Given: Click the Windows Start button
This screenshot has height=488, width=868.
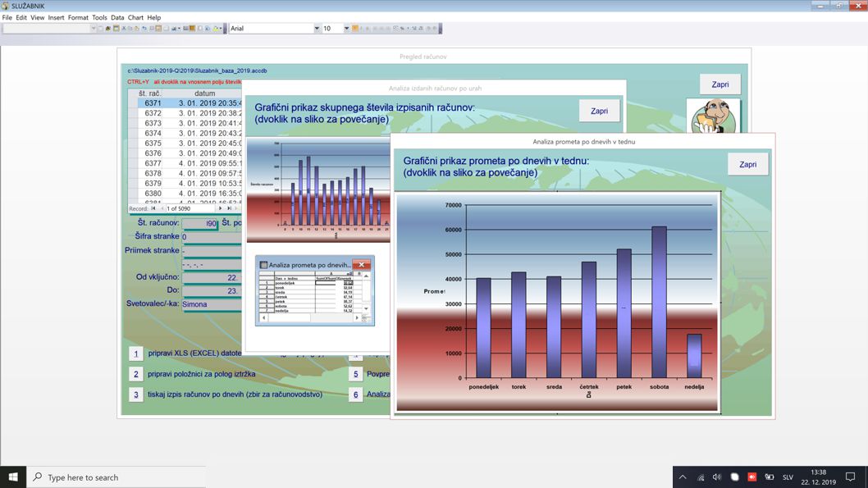Looking at the screenshot, I should 13,477.
